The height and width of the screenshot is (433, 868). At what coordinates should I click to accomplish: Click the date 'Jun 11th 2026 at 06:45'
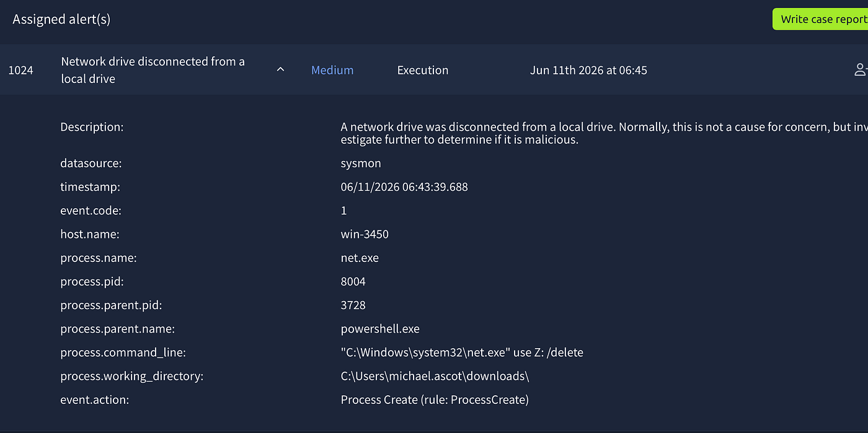[588, 70]
